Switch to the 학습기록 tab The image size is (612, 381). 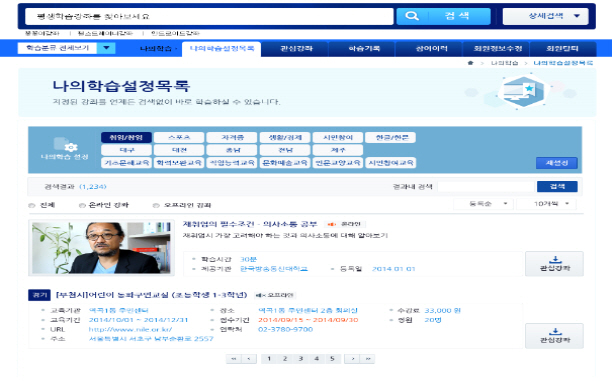coord(363,49)
